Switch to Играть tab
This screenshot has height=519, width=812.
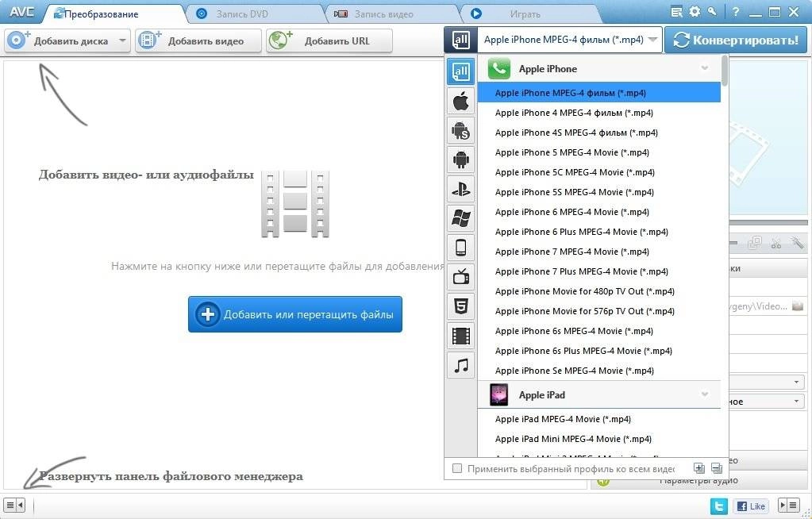click(525, 14)
